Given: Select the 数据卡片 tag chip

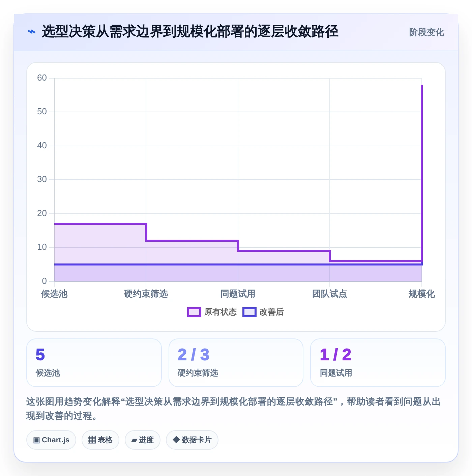Looking at the screenshot, I should (x=192, y=440).
